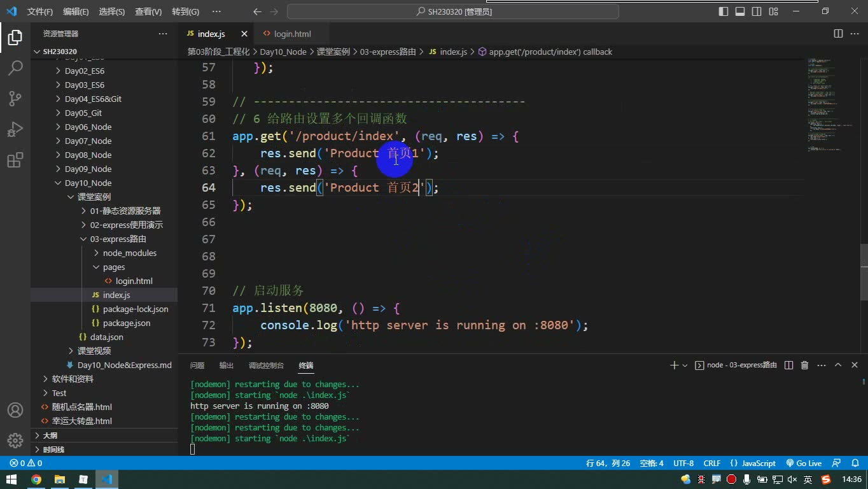Open the 查看(V) menu
The width and height of the screenshot is (868, 489).
pyautogui.click(x=148, y=11)
